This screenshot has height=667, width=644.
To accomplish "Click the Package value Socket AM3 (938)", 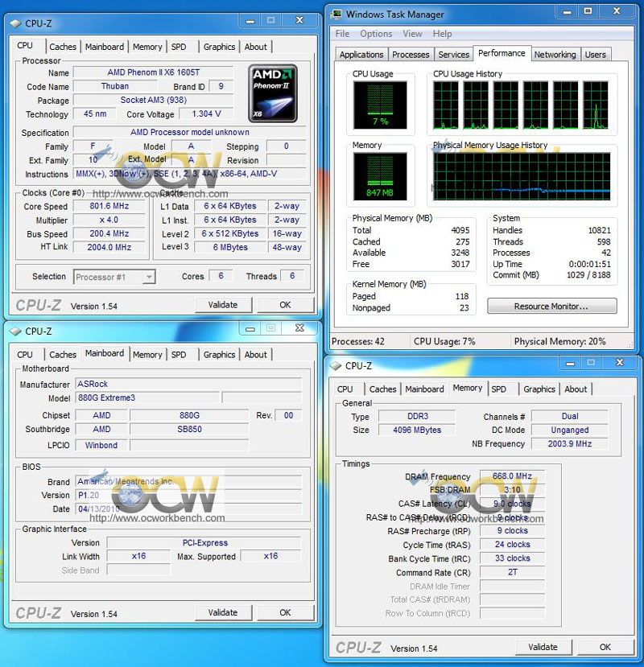I will pos(153,100).
